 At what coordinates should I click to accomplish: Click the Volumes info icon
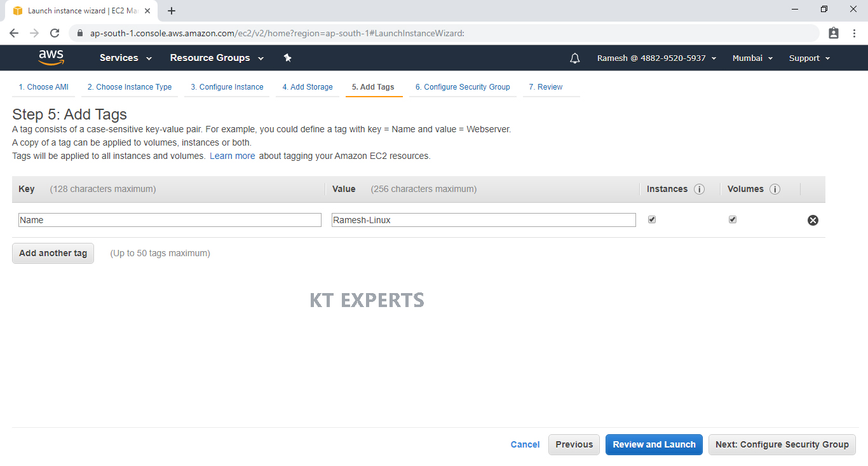pyautogui.click(x=775, y=189)
